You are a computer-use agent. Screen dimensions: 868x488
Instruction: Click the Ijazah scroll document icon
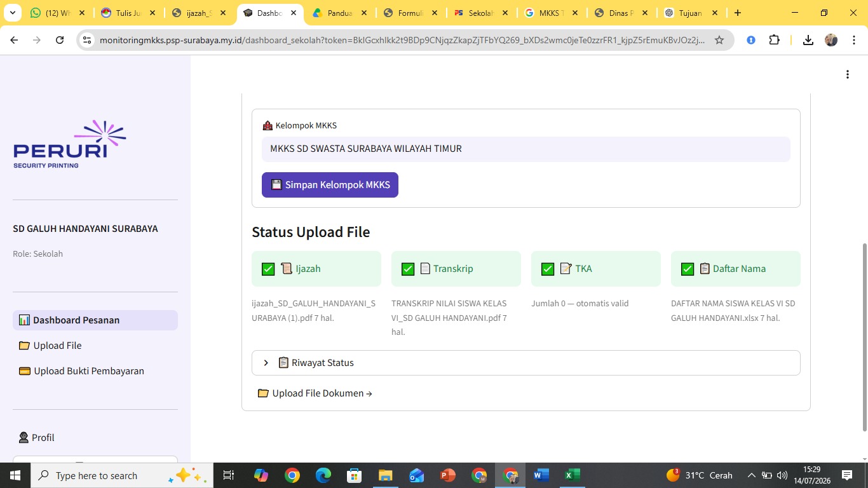(287, 268)
